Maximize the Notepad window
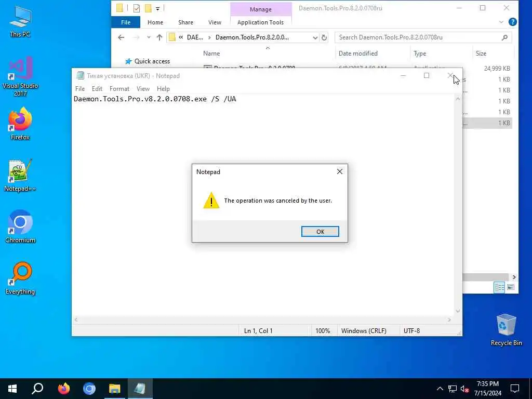The height and width of the screenshot is (399, 532). pyautogui.click(x=427, y=76)
